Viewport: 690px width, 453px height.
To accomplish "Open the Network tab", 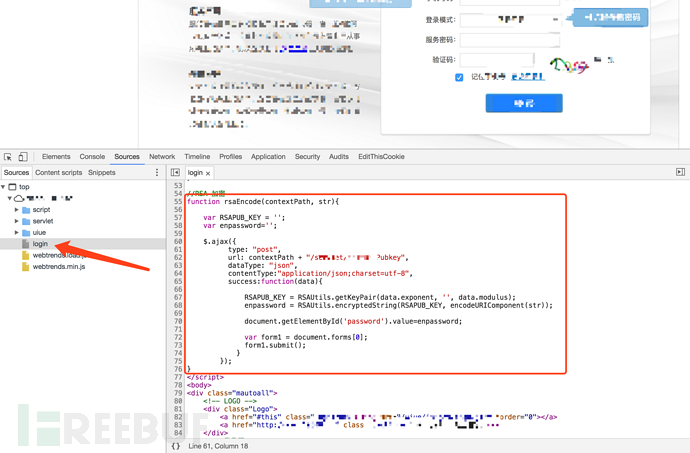I will (x=162, y=157).
